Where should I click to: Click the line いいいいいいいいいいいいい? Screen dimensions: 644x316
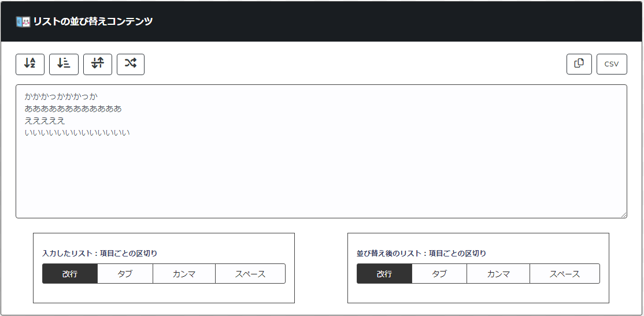click(x=77, y=132)
